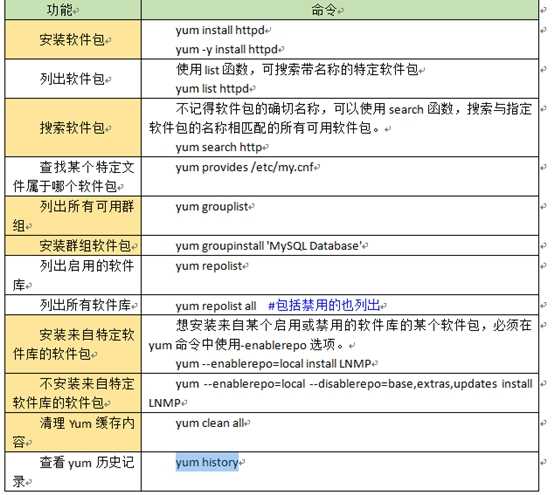Click the '--disablerepo=base,extras,updates' command line

click(x=354, y=384)
